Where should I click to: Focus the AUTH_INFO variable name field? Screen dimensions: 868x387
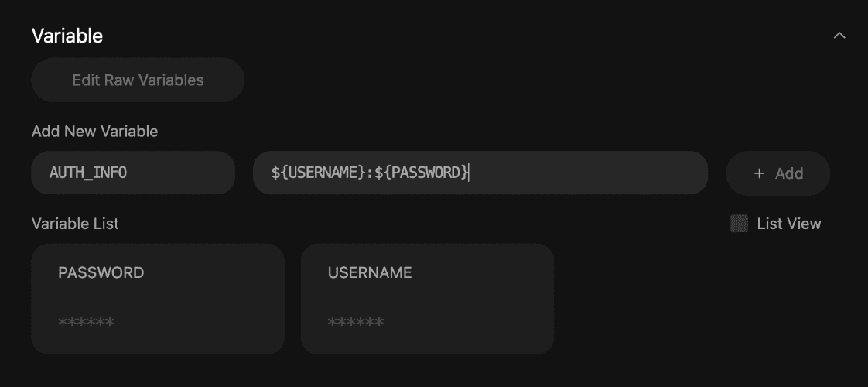133,173
